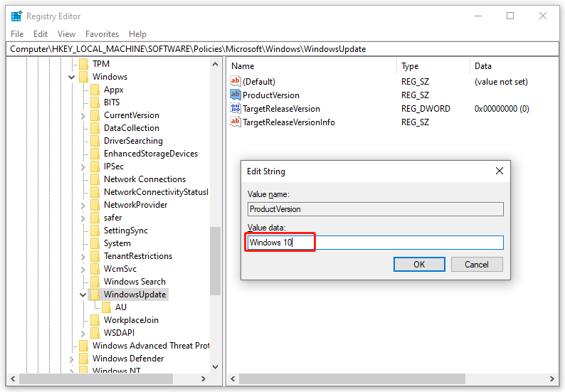565x392 pixels.
Task: Select the ProductVersion string value icon
Action: [x=236, y=95]
